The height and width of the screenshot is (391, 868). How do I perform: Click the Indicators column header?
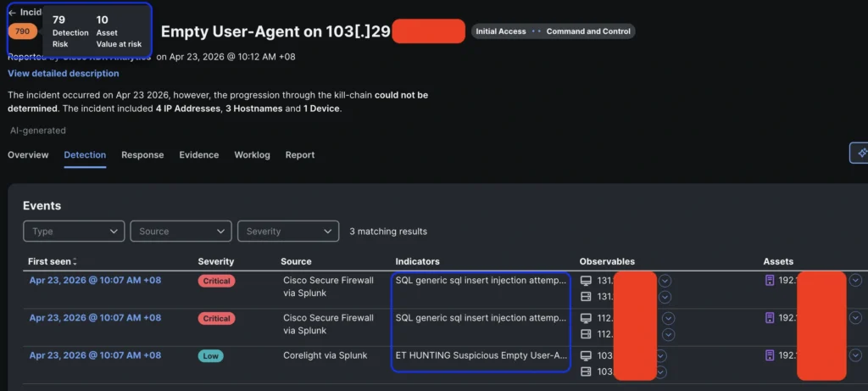pyautogui.click(x=417, y=261)
